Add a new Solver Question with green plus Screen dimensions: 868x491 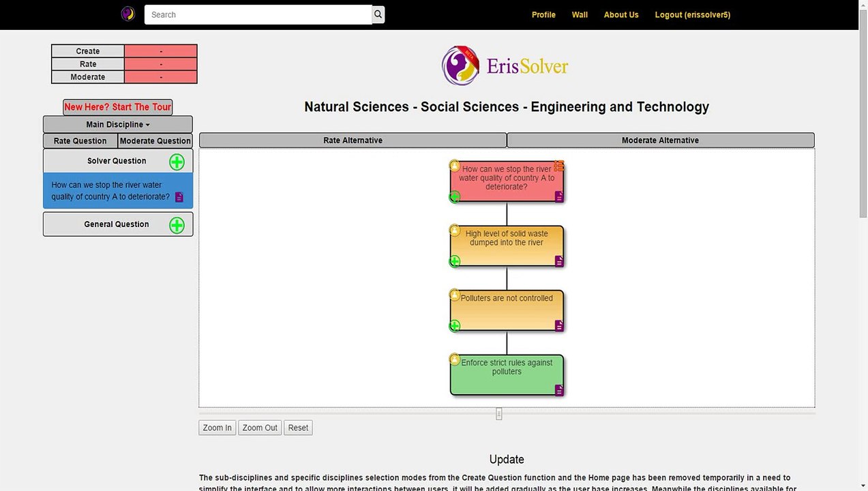coord(177,162)
